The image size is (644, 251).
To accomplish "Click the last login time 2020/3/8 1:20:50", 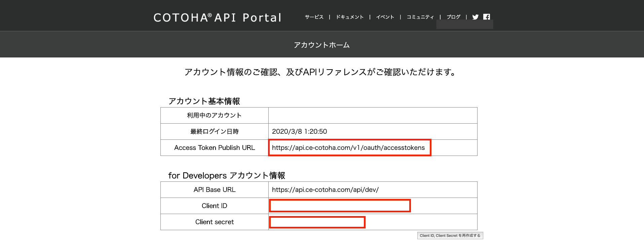I will pos(299,132).
